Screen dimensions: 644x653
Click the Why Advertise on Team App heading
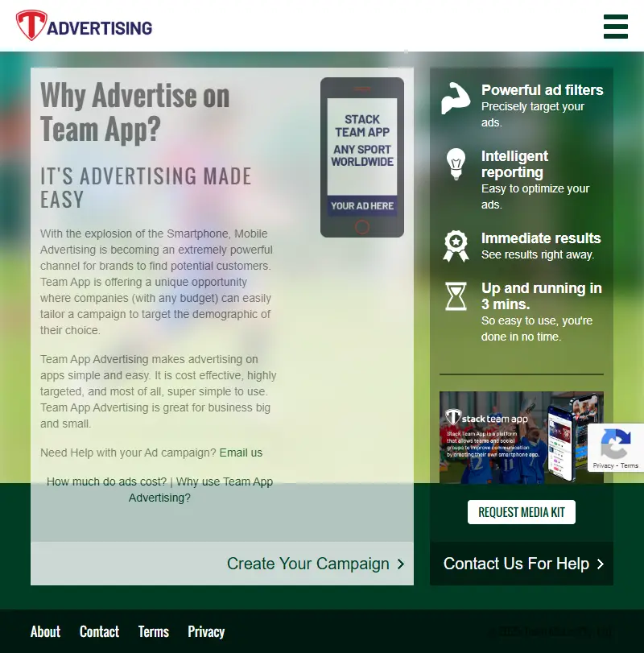[135, 112]
